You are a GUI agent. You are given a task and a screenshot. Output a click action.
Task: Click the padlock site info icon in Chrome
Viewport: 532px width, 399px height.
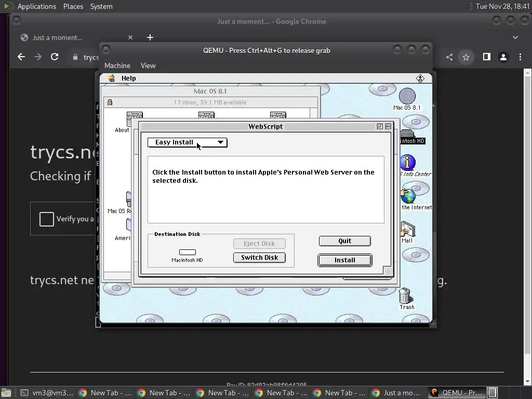(75, 57)
